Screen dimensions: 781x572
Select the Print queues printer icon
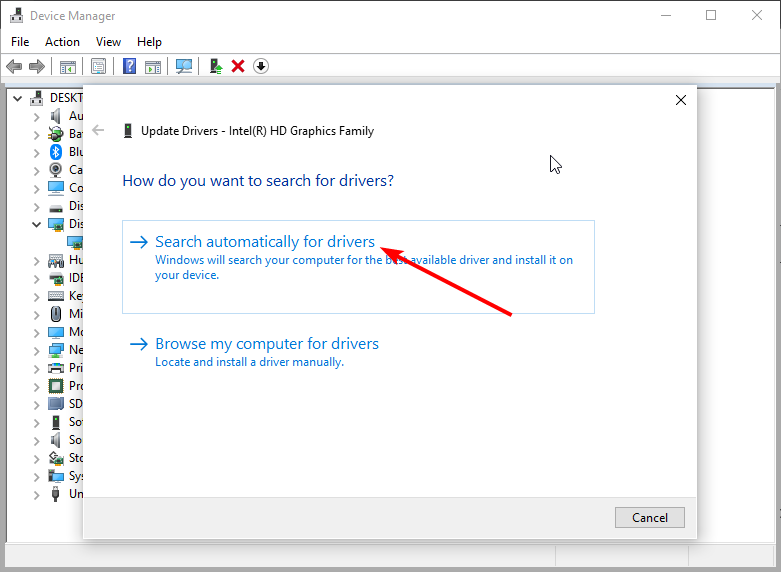(56, 368)
